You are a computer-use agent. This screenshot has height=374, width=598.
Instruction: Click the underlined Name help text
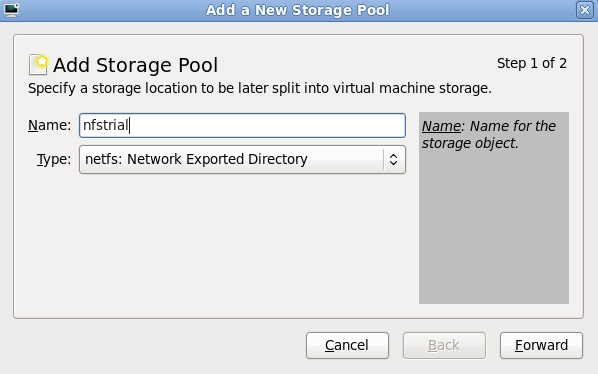441,126
